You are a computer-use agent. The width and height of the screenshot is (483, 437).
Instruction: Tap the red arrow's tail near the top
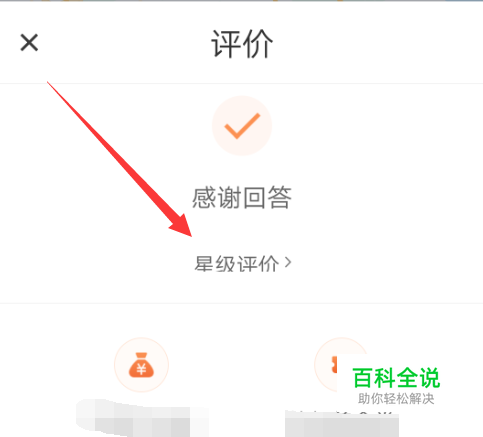[50, 84]
